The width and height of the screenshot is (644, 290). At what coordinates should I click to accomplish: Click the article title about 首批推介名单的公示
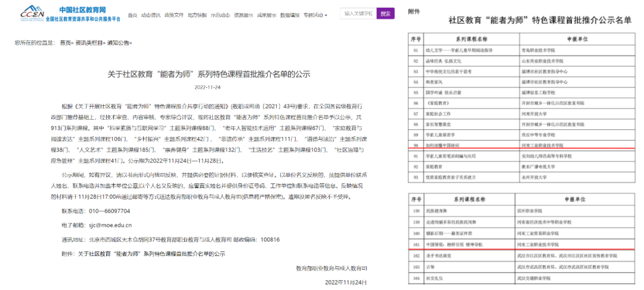[209, 74]
